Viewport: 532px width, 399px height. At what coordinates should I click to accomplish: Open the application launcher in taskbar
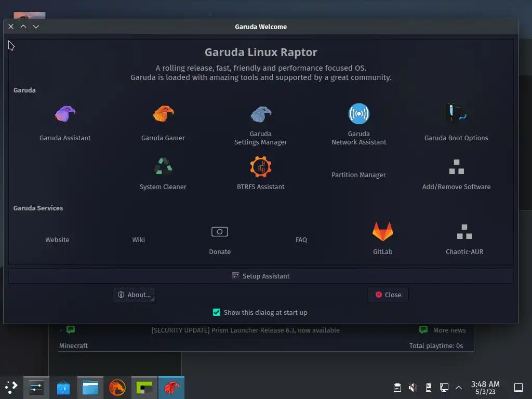point(11,387)
